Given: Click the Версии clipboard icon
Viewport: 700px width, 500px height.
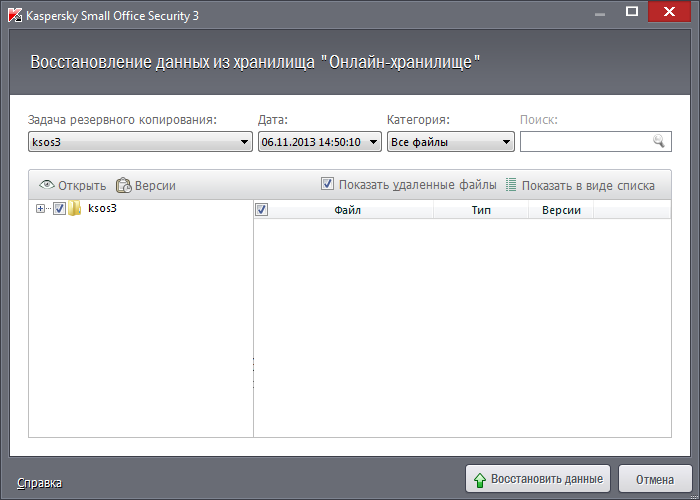Looking at the screenshot, I should click(x=124, y=185).
